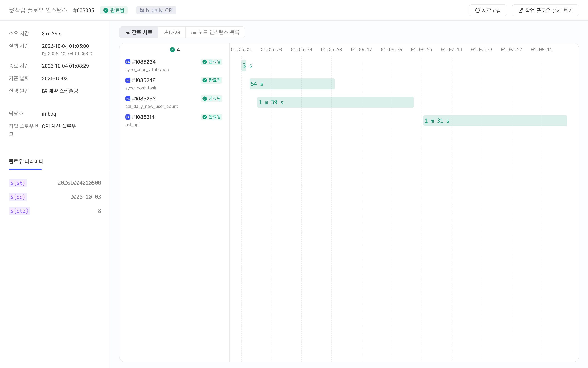Click SQL icon of node #1085234
588x368 pixels.
point(128,62)
